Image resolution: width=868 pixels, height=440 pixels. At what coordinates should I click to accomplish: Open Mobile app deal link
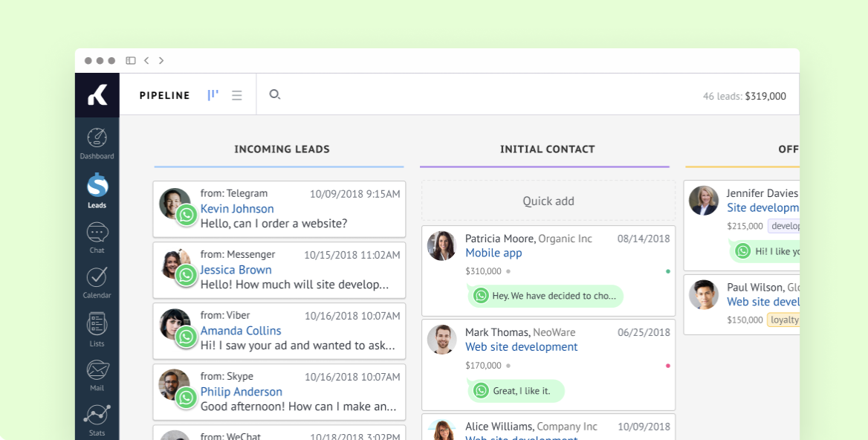(493, 253)
